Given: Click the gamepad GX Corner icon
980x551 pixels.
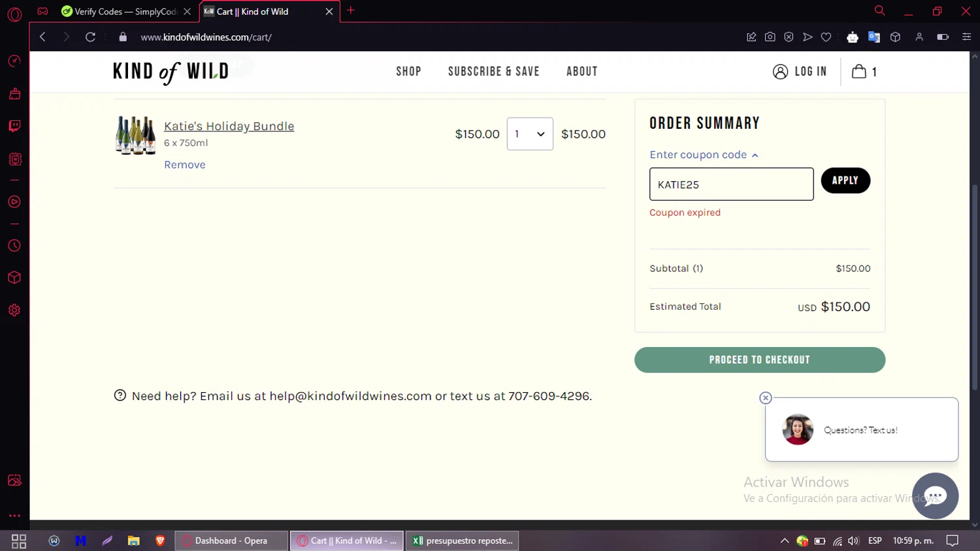Looking at the screenshot, I should (42, 11).
